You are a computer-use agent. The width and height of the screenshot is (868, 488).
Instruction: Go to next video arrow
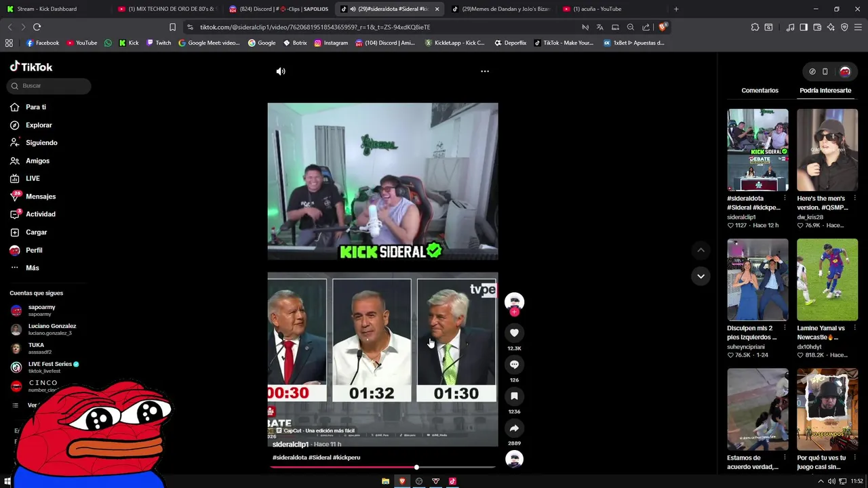coord(701,276)
